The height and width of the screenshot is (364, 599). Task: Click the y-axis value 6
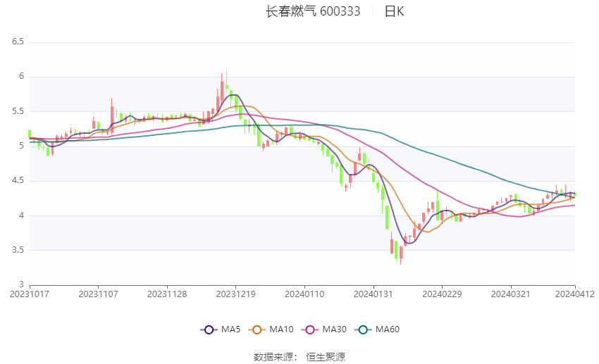click(x=21, y=76)
